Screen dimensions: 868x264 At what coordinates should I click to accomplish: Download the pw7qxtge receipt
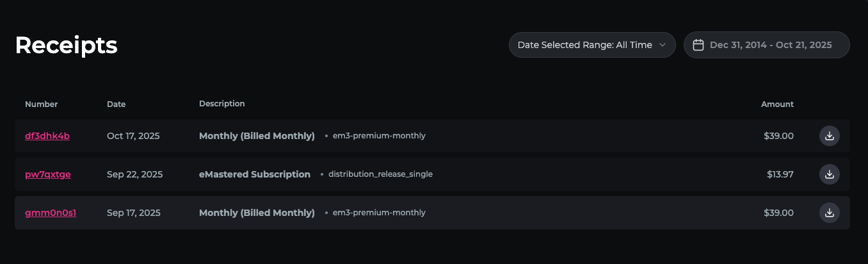click(x=829, y=174)
